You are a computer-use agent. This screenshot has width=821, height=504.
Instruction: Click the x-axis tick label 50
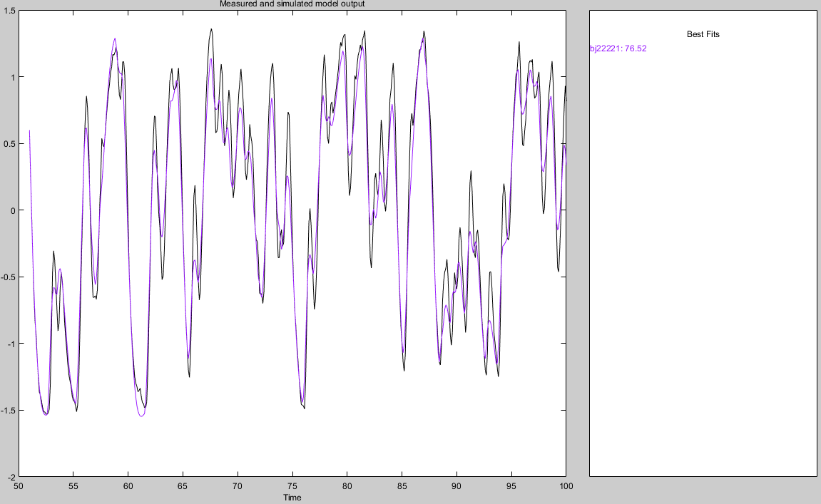[19, 485]
